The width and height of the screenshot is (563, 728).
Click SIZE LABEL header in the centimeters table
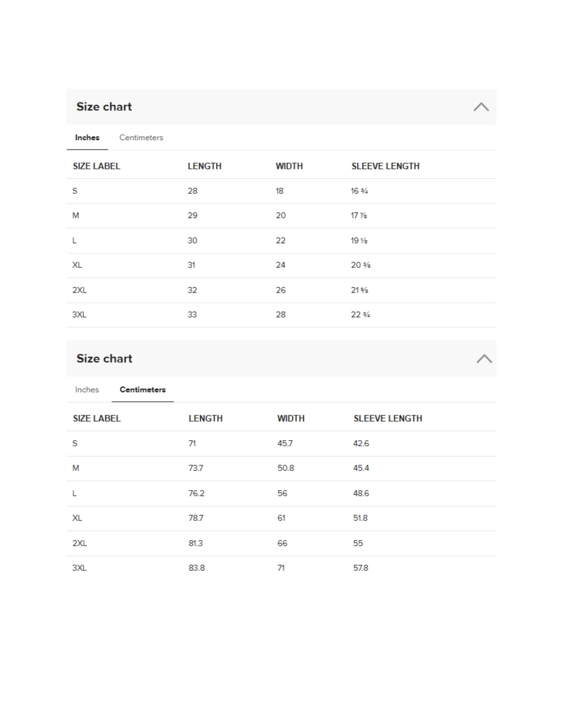(x=97, y=418)
